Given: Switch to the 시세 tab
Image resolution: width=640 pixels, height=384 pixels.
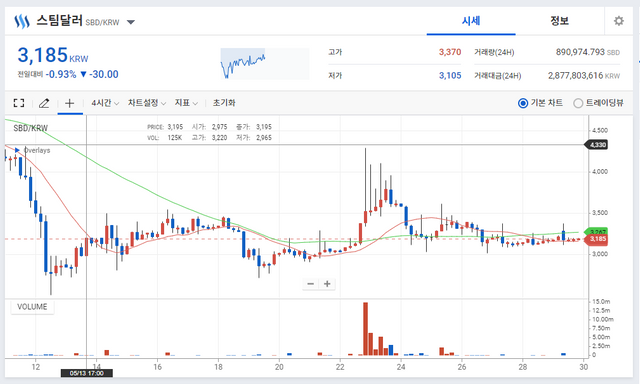Looking at the screenshot, I should 471,21.
